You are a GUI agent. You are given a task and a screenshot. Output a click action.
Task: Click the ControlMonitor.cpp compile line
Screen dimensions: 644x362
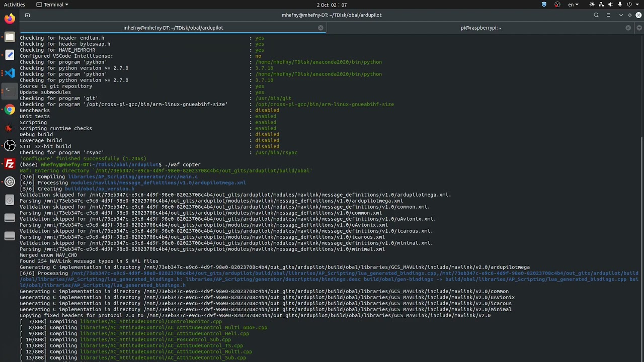coord(121,321)
